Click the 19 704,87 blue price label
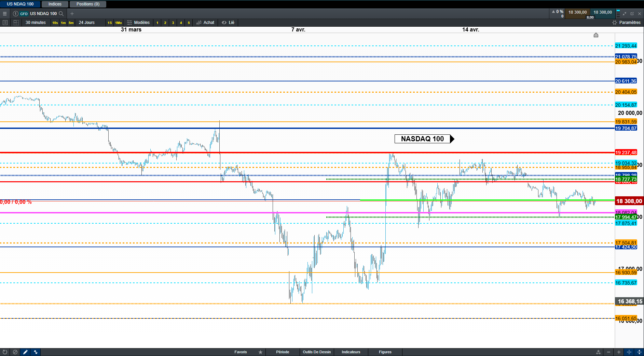Screen dimensions: 644x356 pos(626,128)
